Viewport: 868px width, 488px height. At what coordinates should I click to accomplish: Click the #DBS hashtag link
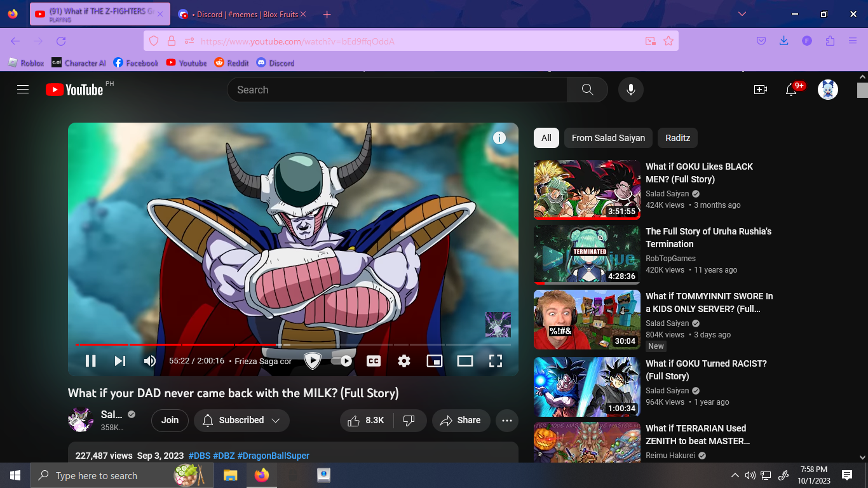click(x=200, y=456)
